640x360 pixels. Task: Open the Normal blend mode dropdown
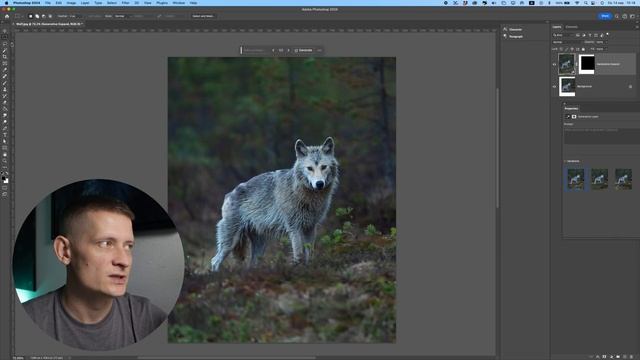tap(567, 42)
